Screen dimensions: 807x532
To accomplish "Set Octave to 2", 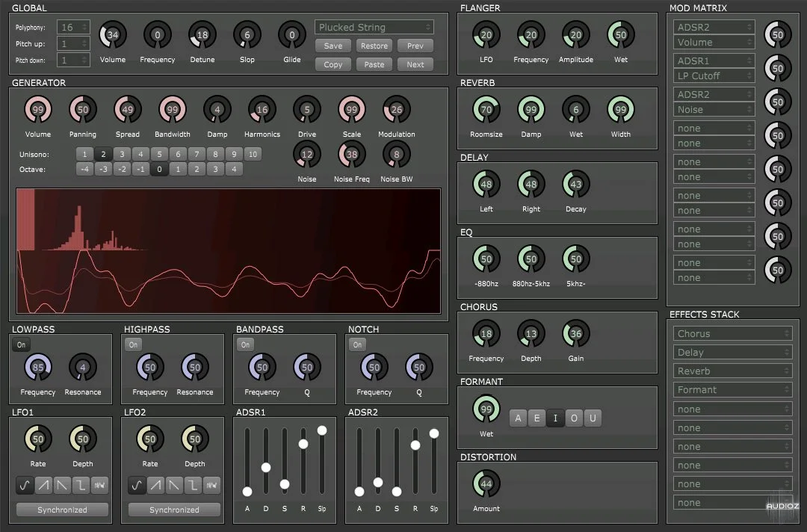I will pos(197,169).
